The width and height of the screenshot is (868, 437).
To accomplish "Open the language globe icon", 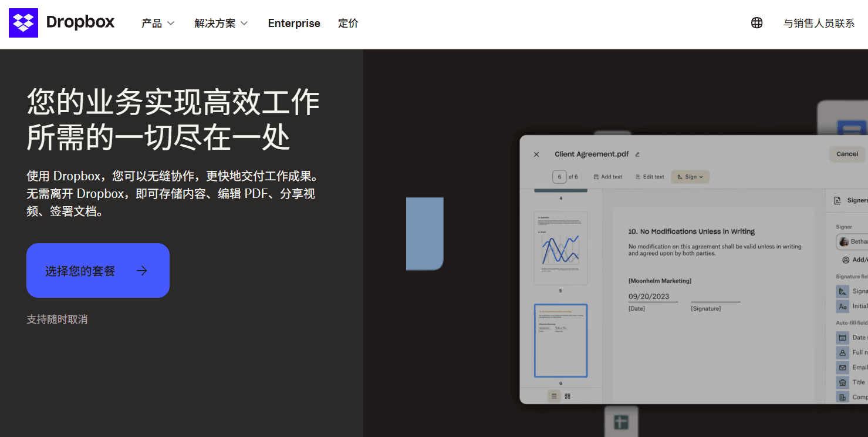I will click(x=757, y=23).
